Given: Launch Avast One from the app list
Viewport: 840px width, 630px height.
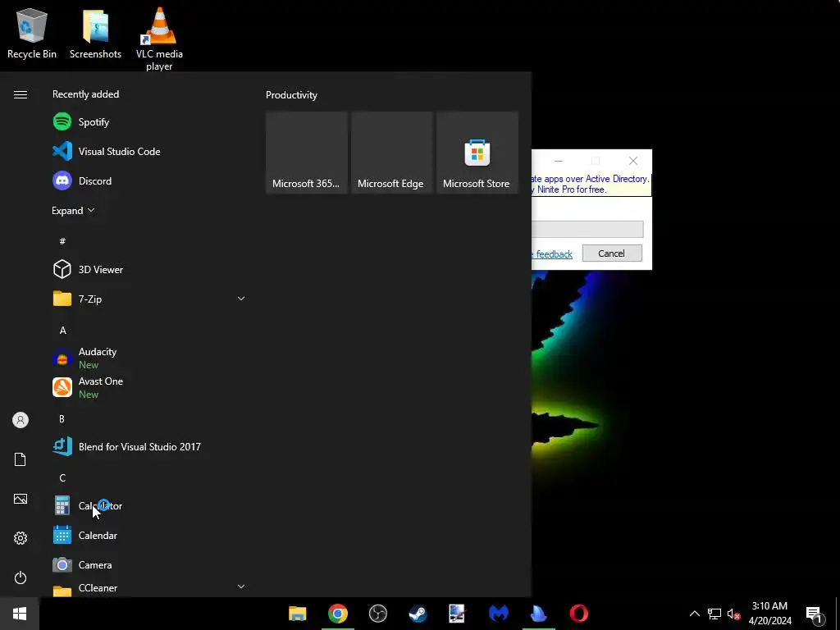Looking at the screenshot, I should pyautogui.click(x=148, y=387).
